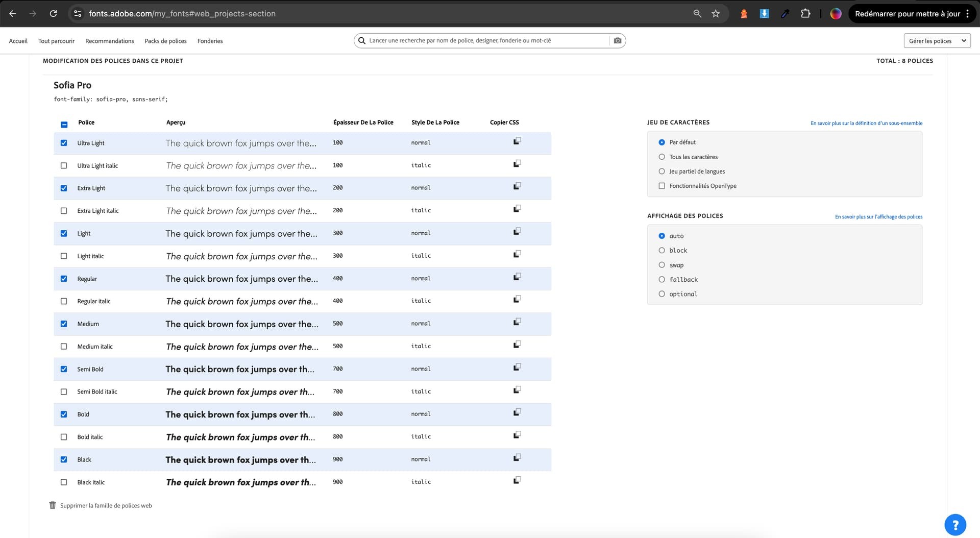The width and height of the screenshot is (980, 538).
Task: Uncheck the Ultra Light font checkbox
Action: click(64, 143)
